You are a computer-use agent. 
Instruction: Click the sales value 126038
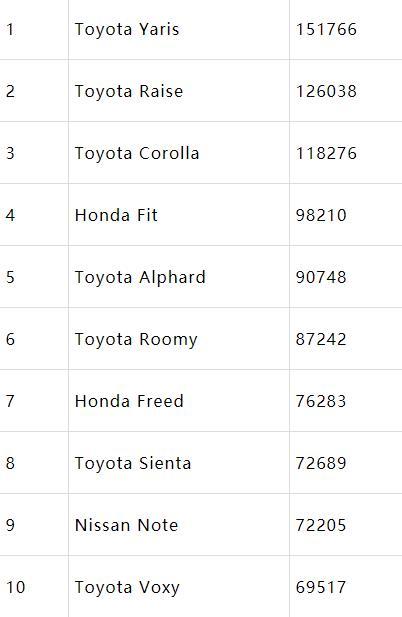pyautogui.click(x=326, y=91)
